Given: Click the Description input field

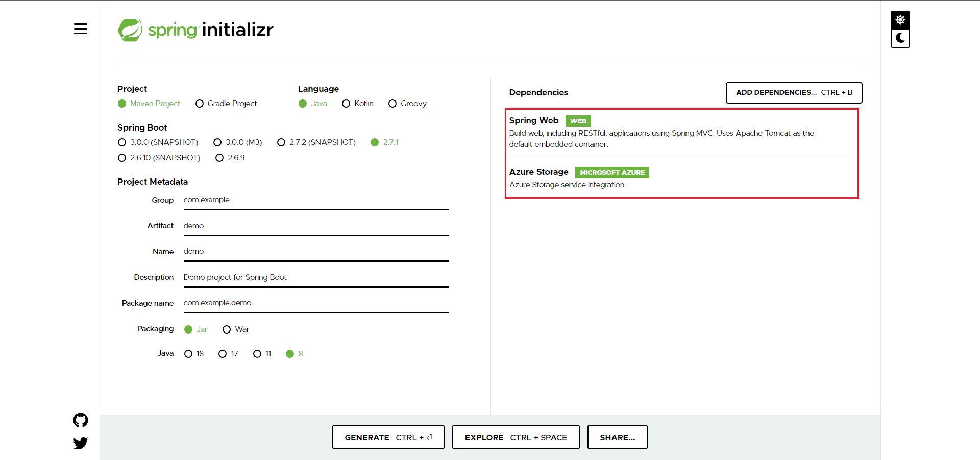Looking at the screenshot, I should pyautogui.click(x=315, y=277).
